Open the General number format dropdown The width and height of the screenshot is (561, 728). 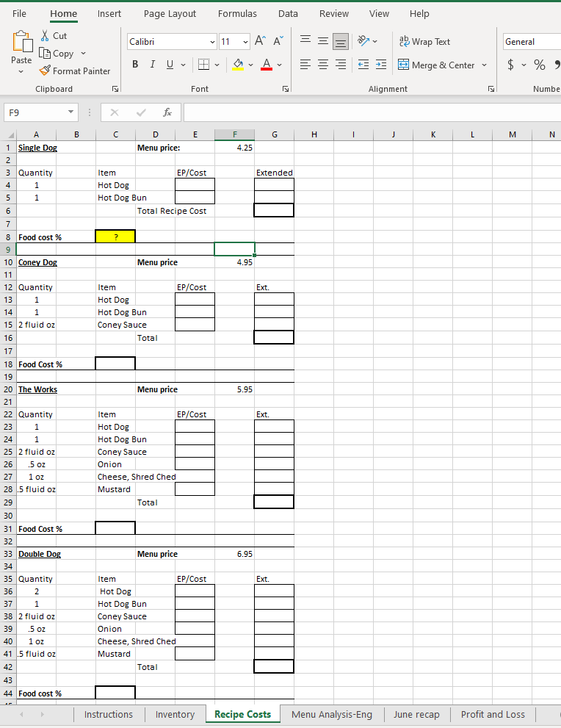coord(532,42)
